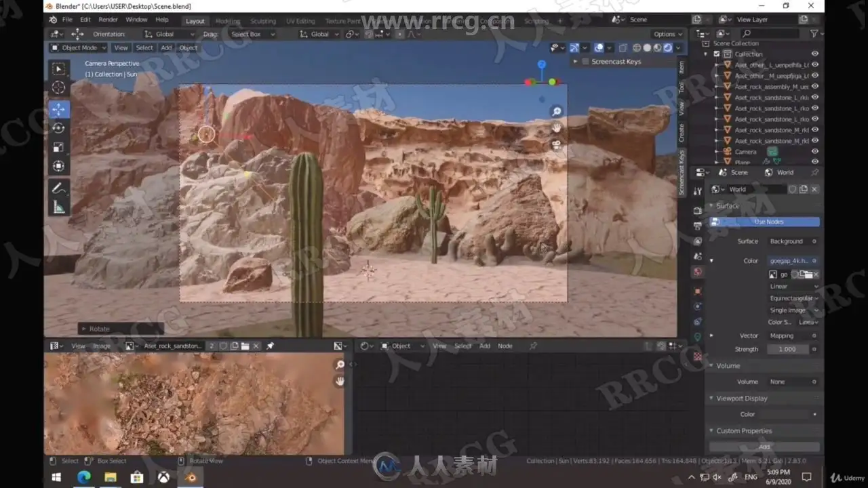Open the File menu

coord(67,20)
